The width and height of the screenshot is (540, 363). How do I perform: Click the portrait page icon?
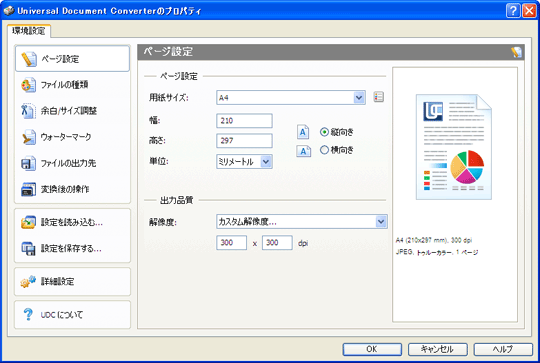click(303, 132)
